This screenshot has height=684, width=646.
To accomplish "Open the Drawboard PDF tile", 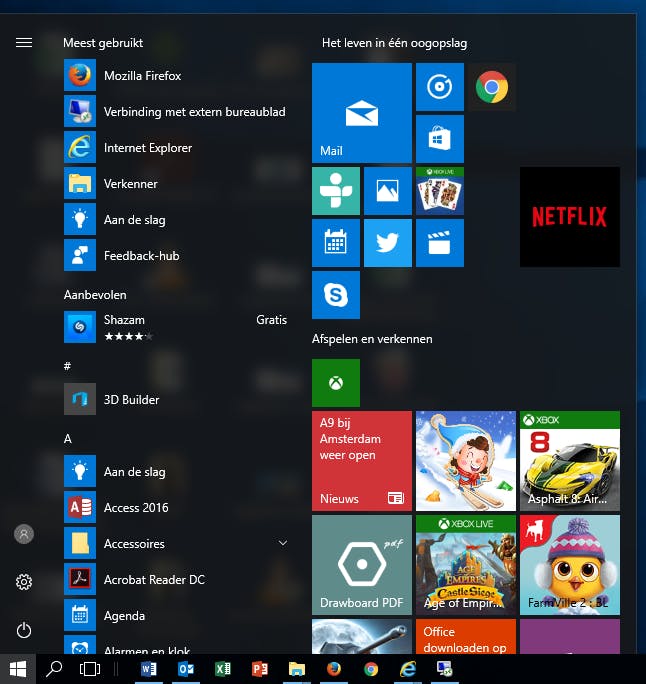I will [x=362, y=565].
